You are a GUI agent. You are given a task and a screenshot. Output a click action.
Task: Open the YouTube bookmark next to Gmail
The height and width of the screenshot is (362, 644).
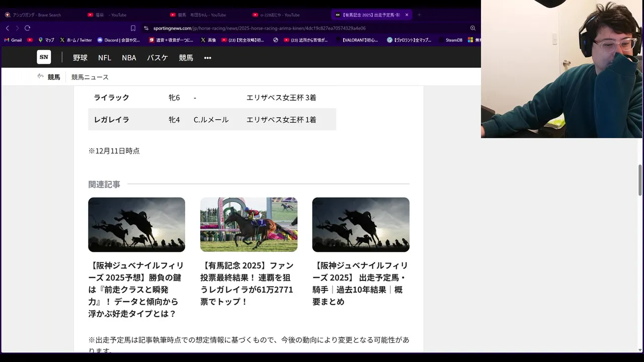click(x=30, y=40)
